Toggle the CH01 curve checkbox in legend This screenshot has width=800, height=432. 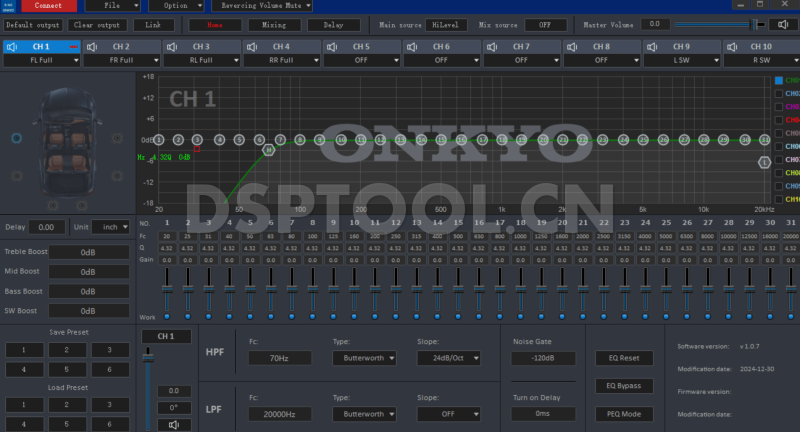[779, 80]
